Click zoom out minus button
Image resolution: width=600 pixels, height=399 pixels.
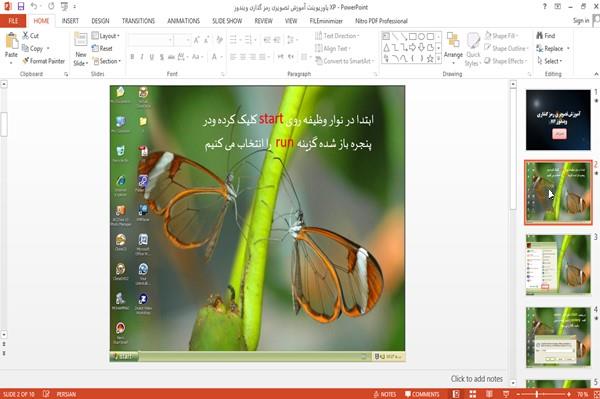pos(518,394)
